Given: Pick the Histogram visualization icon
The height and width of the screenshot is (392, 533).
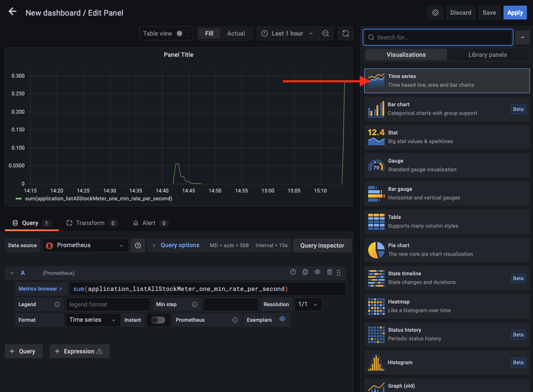Looking at the screenshot, I should click(376, 363).
